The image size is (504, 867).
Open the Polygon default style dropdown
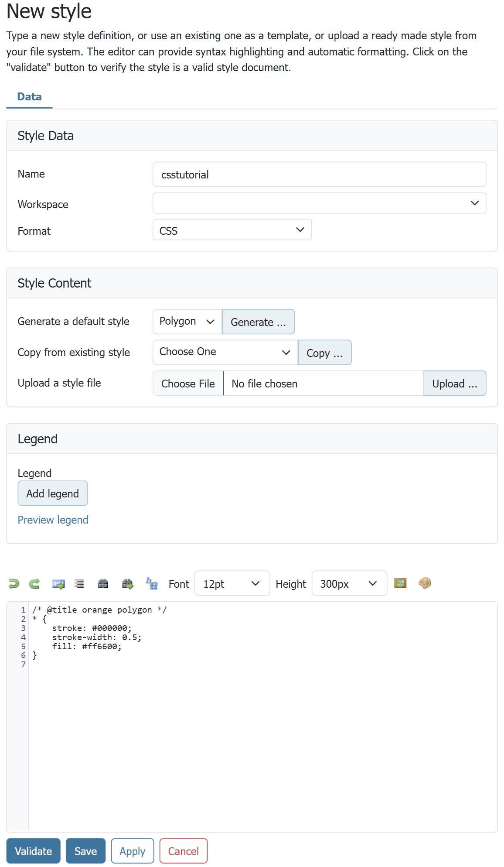(187, 322)
